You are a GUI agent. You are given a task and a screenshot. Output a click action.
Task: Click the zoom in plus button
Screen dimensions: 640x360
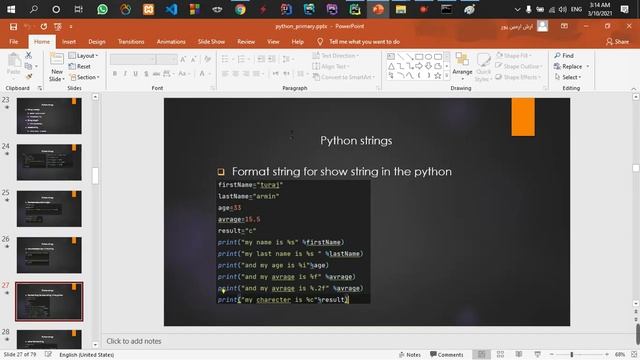click(607, 354)
